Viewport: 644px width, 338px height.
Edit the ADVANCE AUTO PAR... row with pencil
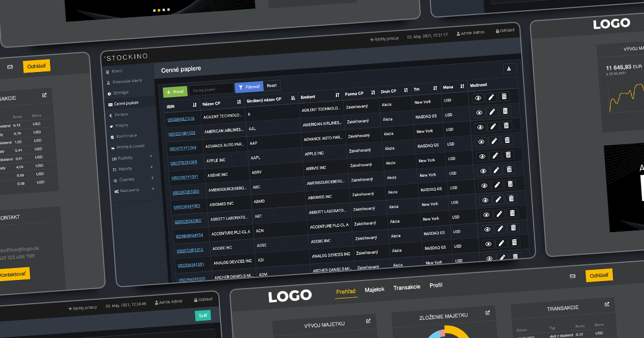pyautogui.click(x=493, y=126)
